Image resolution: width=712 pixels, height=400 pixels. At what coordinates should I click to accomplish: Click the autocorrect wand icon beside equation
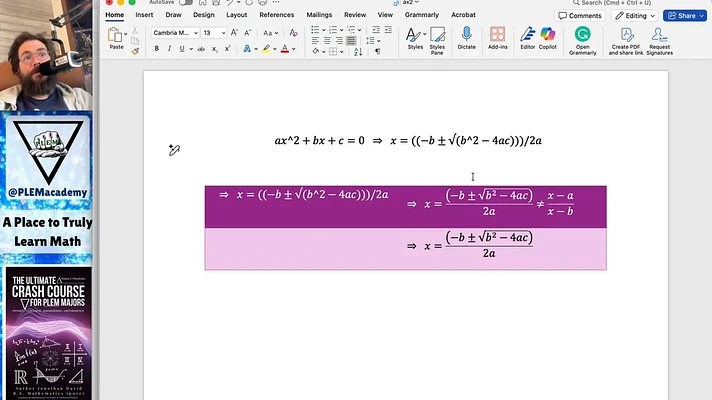click(x=174, y=150)
